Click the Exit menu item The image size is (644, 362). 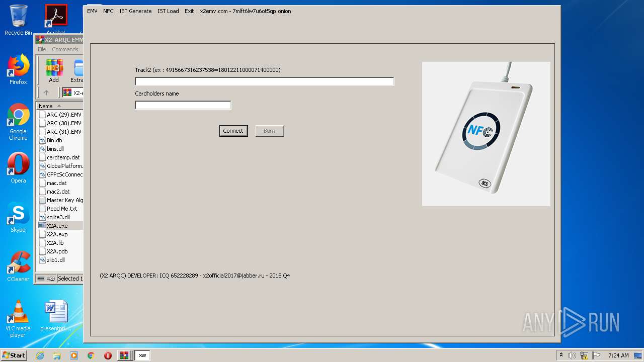[x=189, y=11]
